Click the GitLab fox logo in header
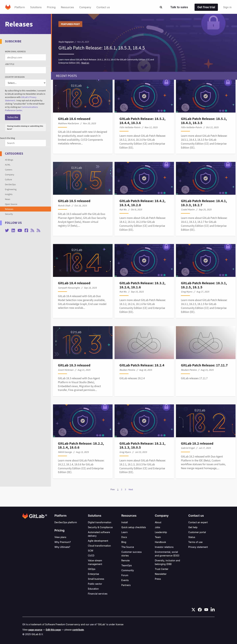 8,7
